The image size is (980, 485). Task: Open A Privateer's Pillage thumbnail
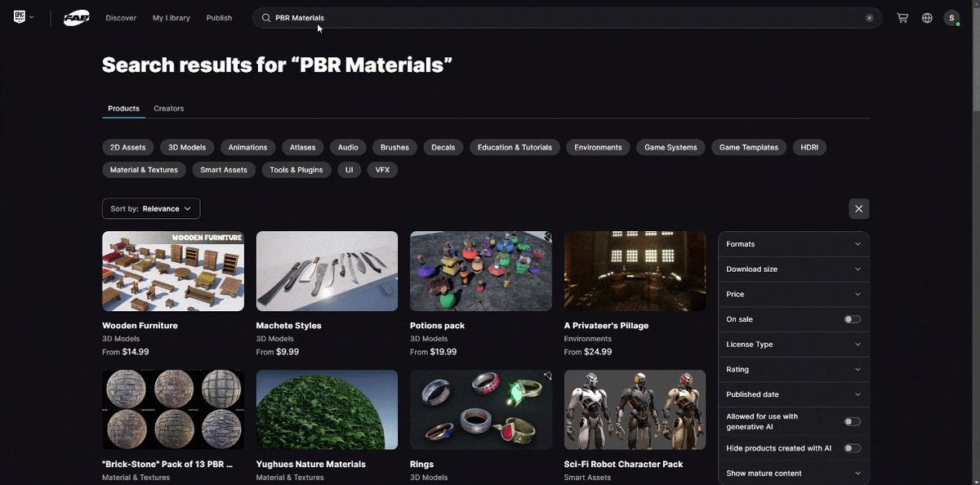pos(635,271)
